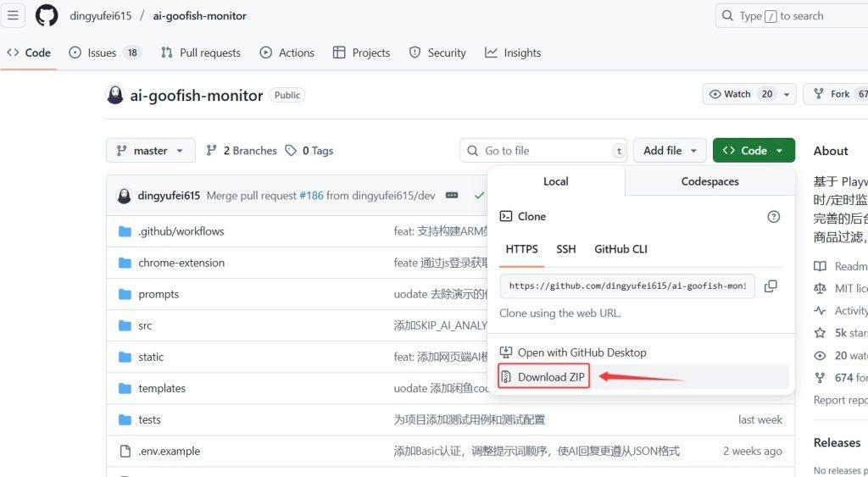868x477 pixels.
Task: Open the .github/workflows folder
Action: pyautogui.click(x=181, y=231)
